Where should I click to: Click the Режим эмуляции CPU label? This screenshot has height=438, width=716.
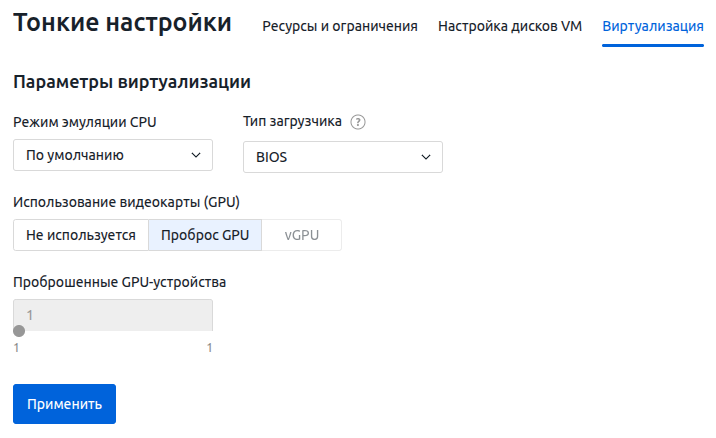[x=85, y=122]
